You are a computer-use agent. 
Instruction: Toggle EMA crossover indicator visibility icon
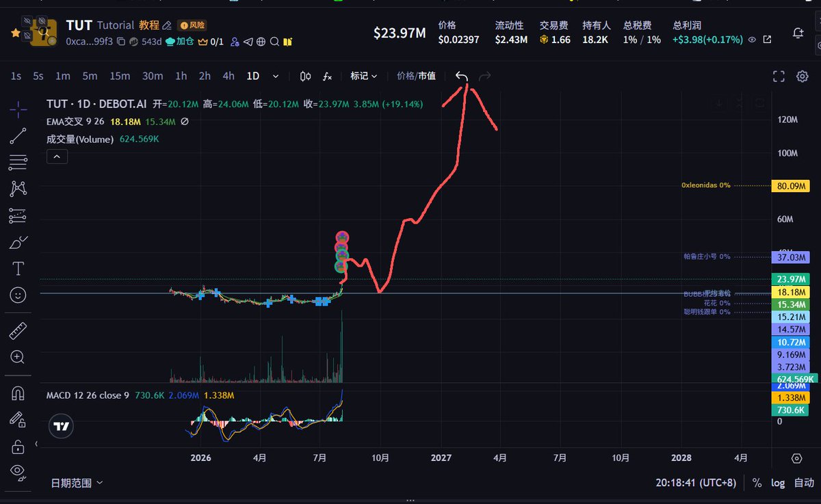[185, 122]
